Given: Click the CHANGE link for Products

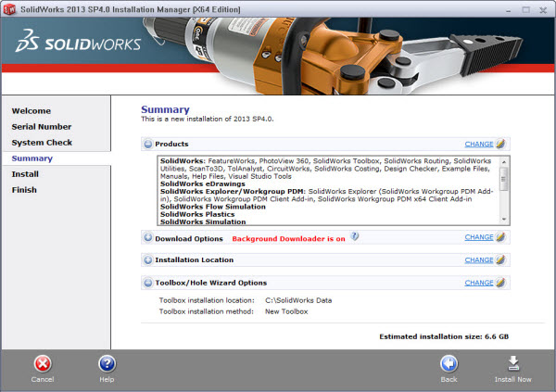Looking at the screenshot, I should coord(478,145).
